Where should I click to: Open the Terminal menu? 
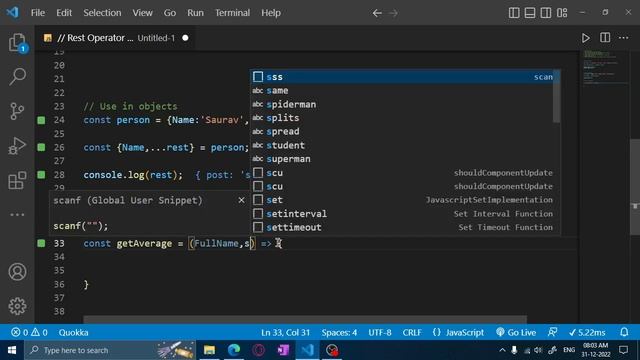[232, 13]
